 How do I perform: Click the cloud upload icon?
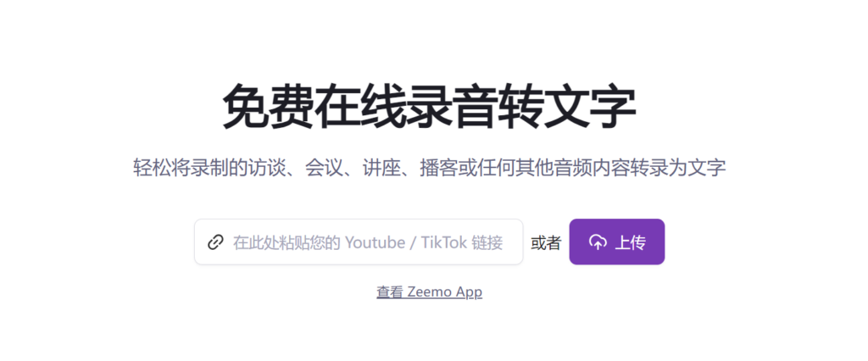598,242
